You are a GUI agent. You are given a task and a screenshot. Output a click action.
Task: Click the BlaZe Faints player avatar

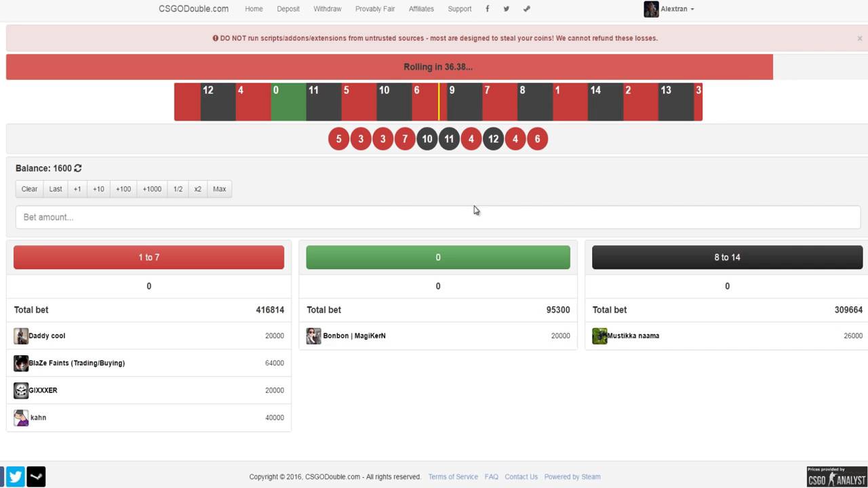point(21,363)
